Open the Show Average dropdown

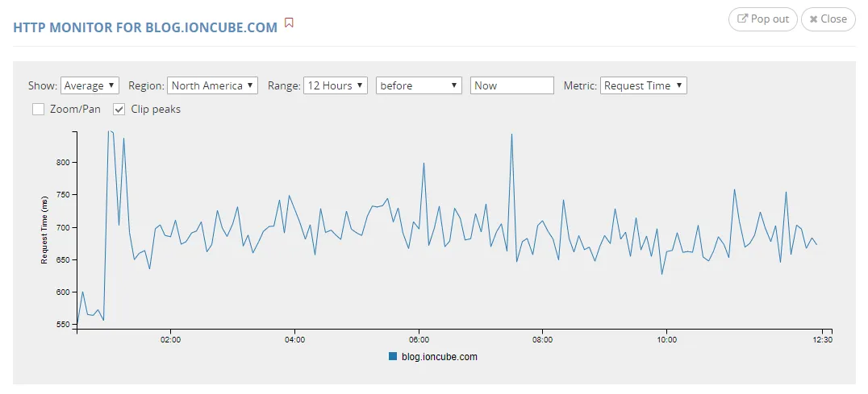pos(90,85)
